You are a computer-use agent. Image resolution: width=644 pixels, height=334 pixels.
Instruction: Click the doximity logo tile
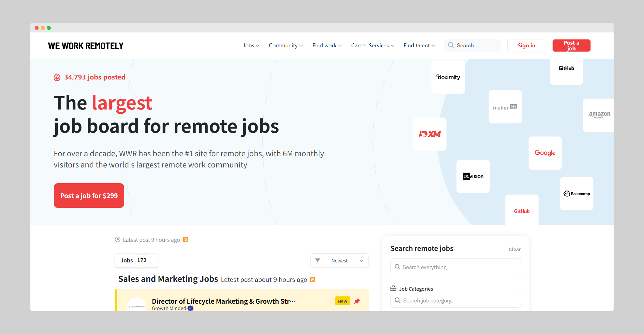pyautogui.click(x=448, y=77)
